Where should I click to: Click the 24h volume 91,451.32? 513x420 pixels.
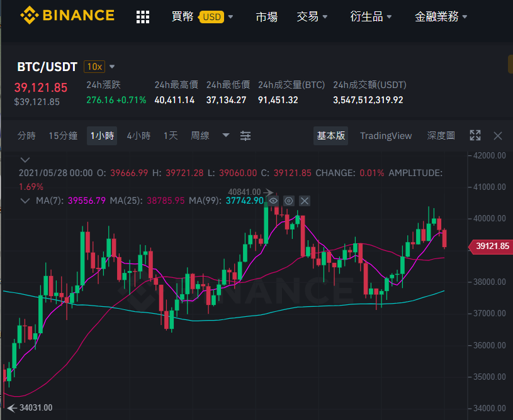[278, 100]
